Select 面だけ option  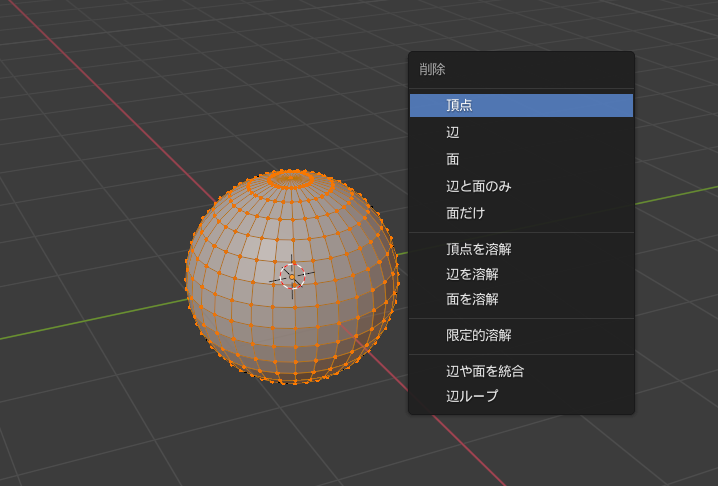click(x=521, y=213)
